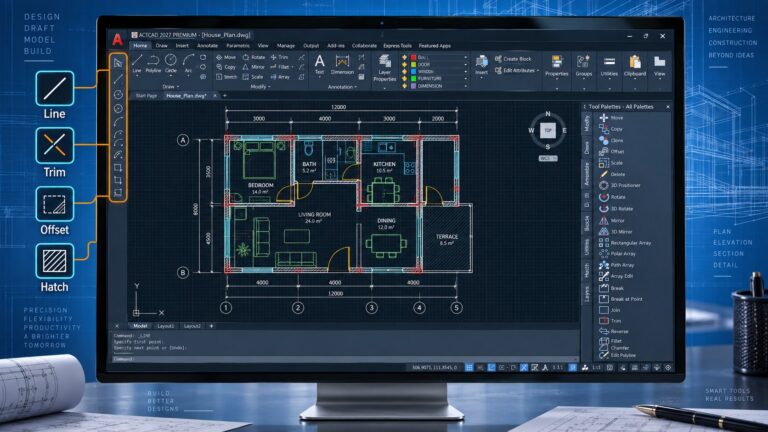Toggle visibility bulb of the DIMENSION layer
The height and width of the screenshot is (432, 768).
pyautogui.click(x=405, y=86)
